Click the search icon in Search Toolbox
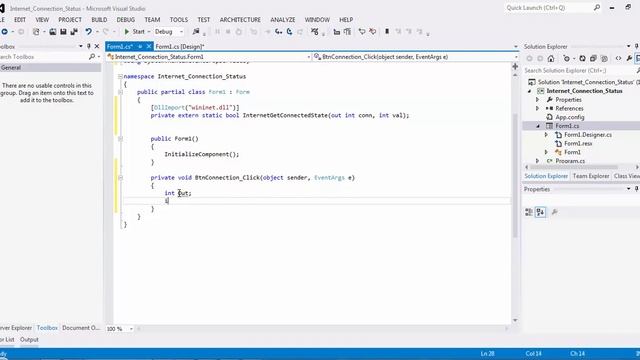 (92, 57)
